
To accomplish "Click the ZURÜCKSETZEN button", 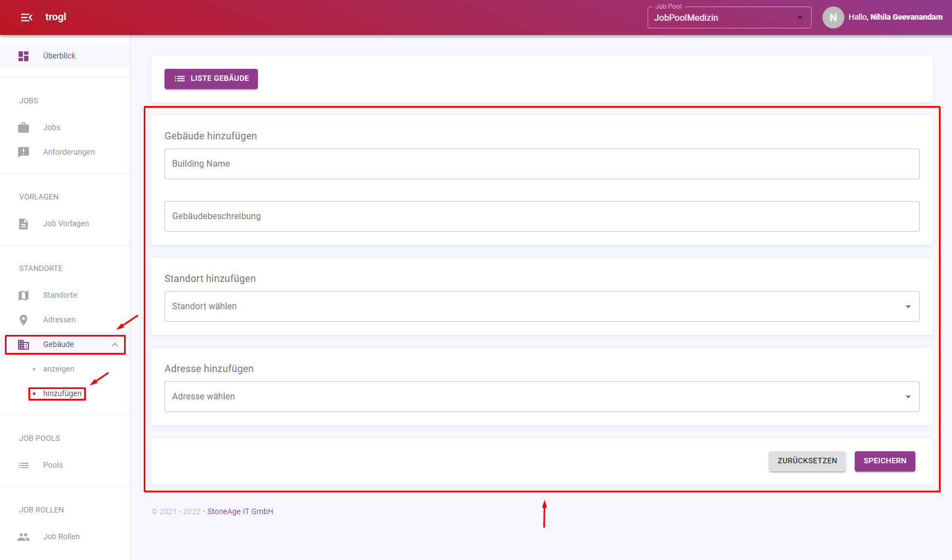I will (x=807, y=461).
